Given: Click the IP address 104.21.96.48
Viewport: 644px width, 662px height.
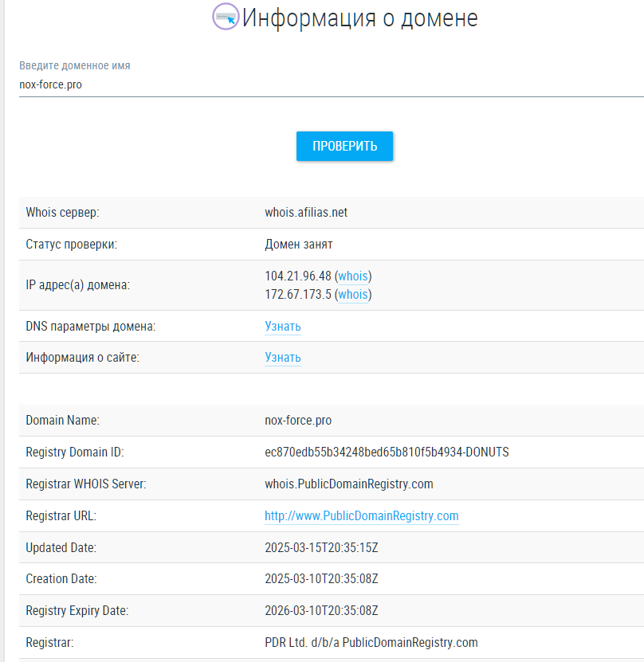Looking at the screenshot, I should [298, 276].
